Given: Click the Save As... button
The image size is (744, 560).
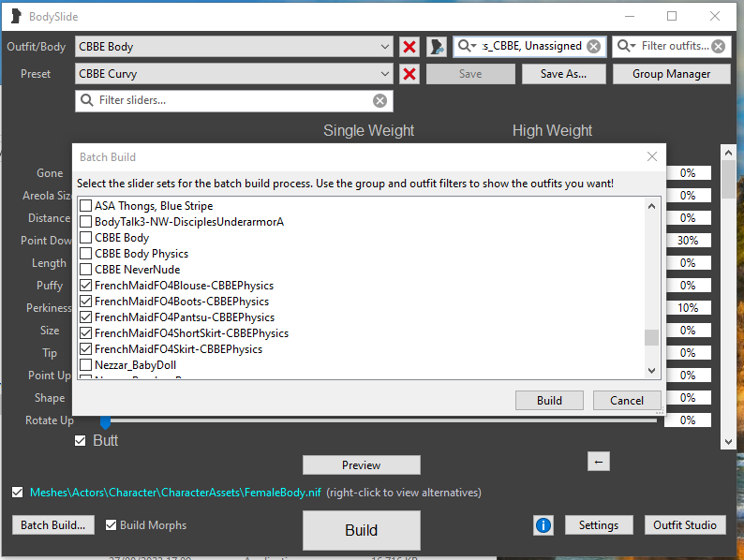Looking at the screenshot, I should click(x=564, y=74).
